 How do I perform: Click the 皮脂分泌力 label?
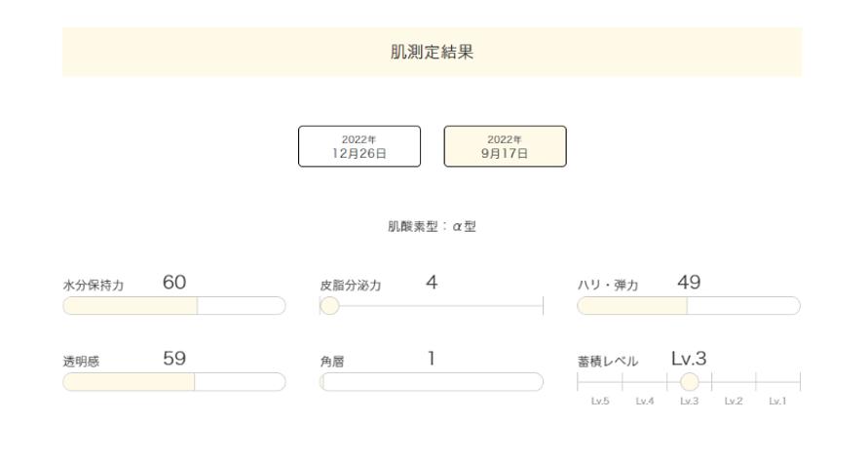(x=347, y=285)
